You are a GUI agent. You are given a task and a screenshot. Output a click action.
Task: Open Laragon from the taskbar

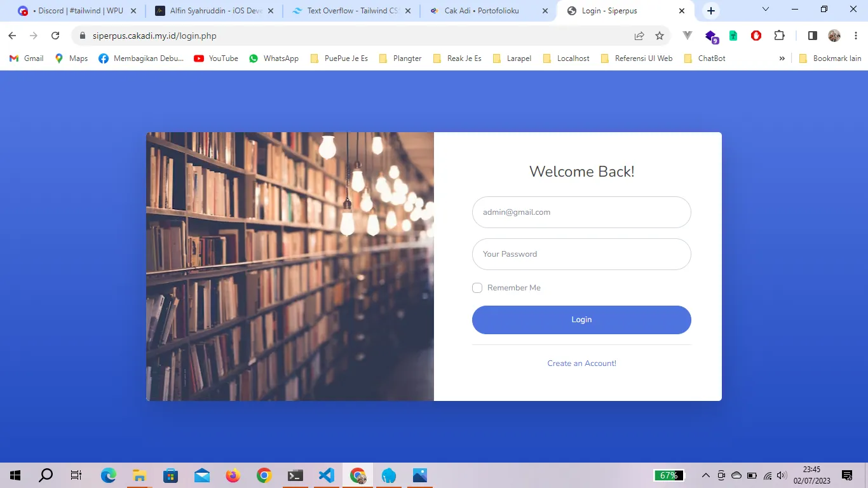(389, 475)
